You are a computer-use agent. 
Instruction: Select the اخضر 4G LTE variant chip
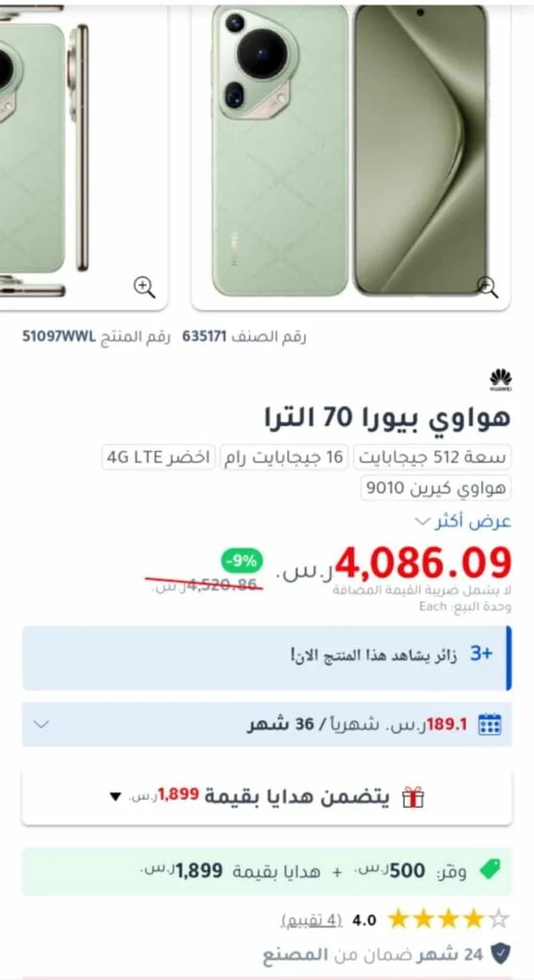point(158,457)
